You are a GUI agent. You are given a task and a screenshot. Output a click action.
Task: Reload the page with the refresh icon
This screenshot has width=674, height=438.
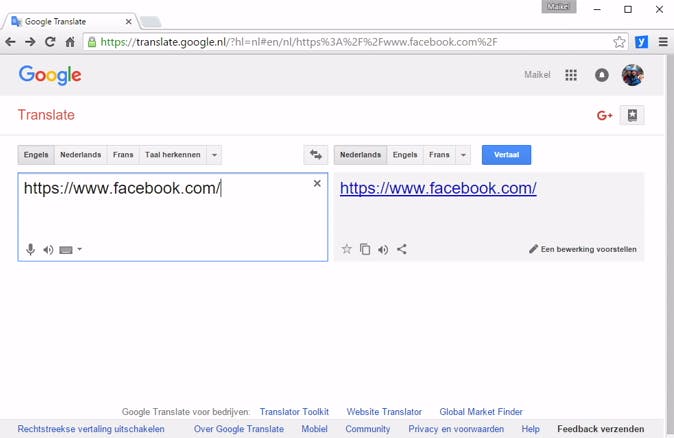pyautogui.click(x=50, y=42)
